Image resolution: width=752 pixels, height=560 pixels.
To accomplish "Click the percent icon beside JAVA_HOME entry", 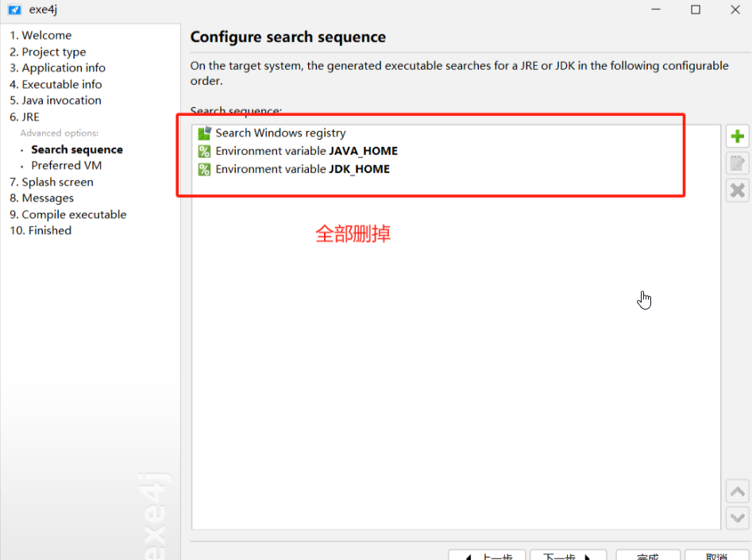I will pos(206,151).
